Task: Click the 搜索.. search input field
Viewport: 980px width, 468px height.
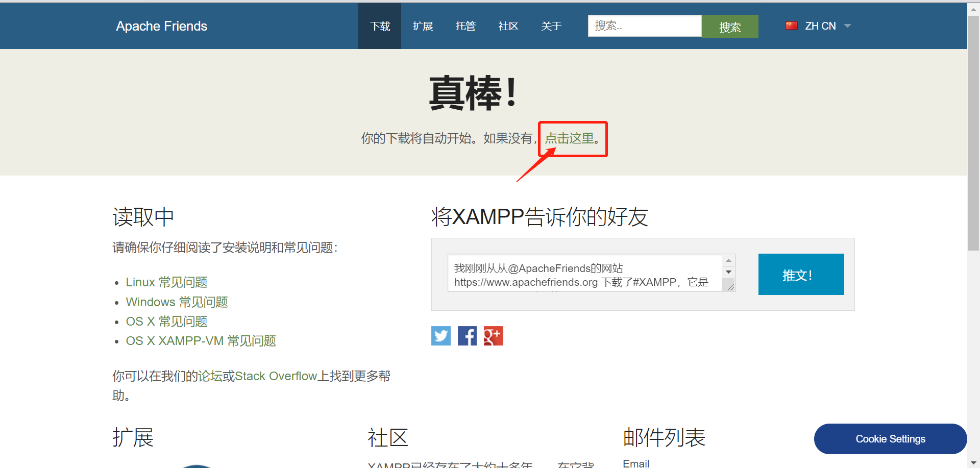Action: click(644, 26)
